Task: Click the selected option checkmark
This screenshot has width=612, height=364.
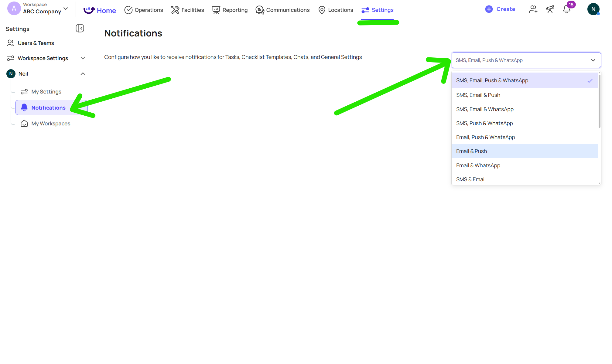Action: click(590, 81)
